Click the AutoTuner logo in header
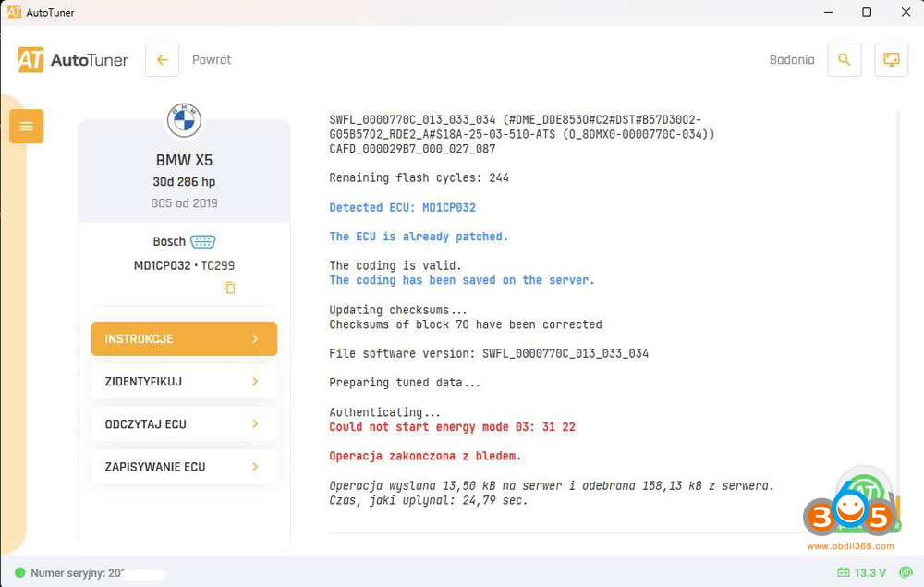 coord(72,59)
